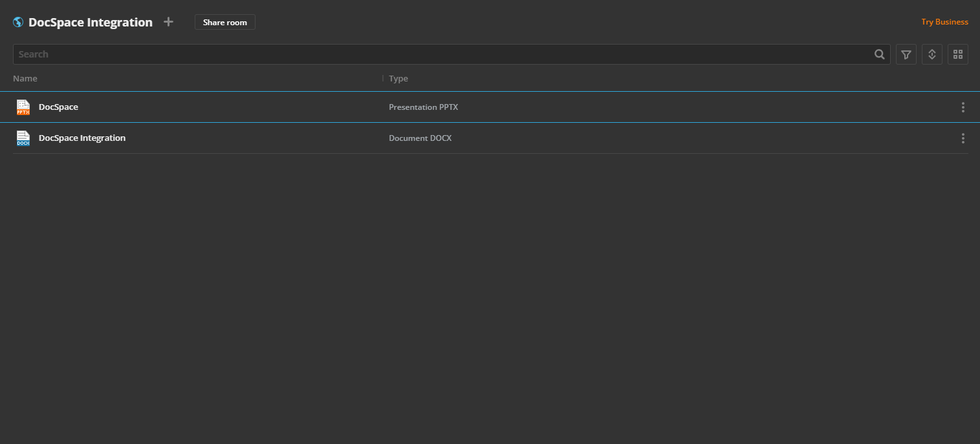
Task: Sort by the Name column header
Action: click(x=25, y=78)
